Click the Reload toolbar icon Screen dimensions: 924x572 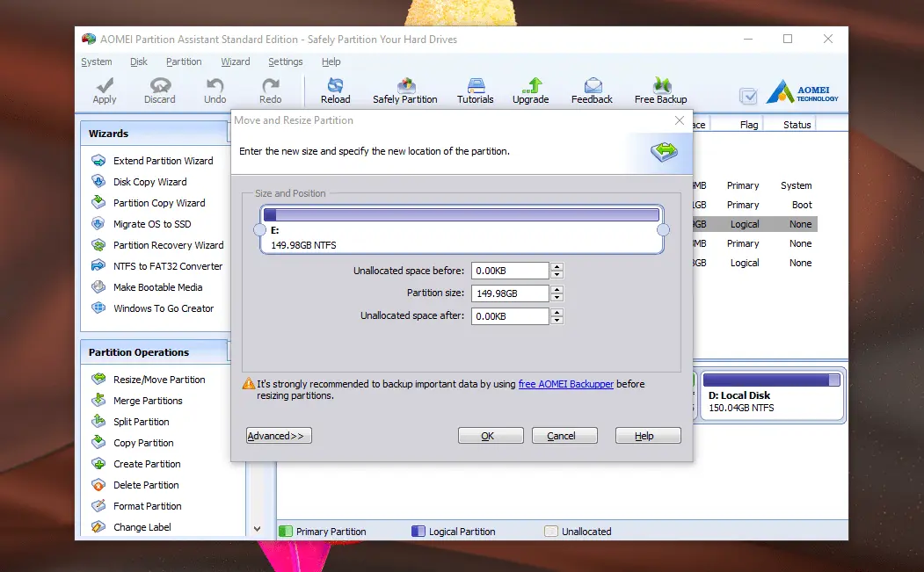(335, 91)
